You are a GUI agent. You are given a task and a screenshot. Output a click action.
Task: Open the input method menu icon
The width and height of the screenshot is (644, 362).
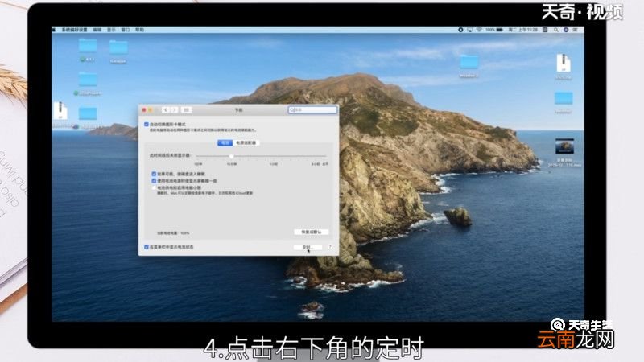[x=545, y=30]
